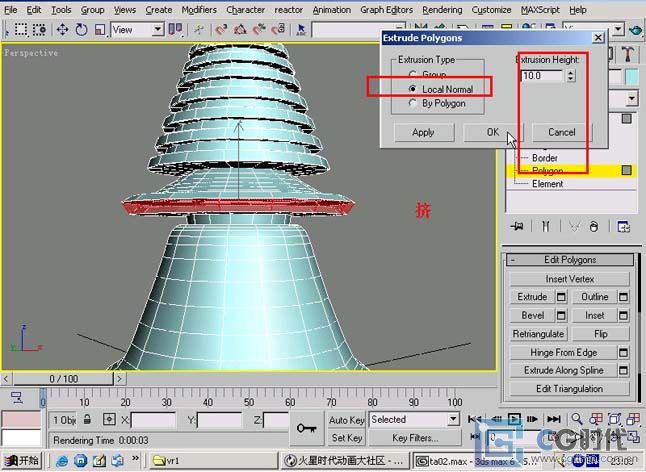Toggle Show End Result icon
This screenshot has width=646, height=472.
545,226
